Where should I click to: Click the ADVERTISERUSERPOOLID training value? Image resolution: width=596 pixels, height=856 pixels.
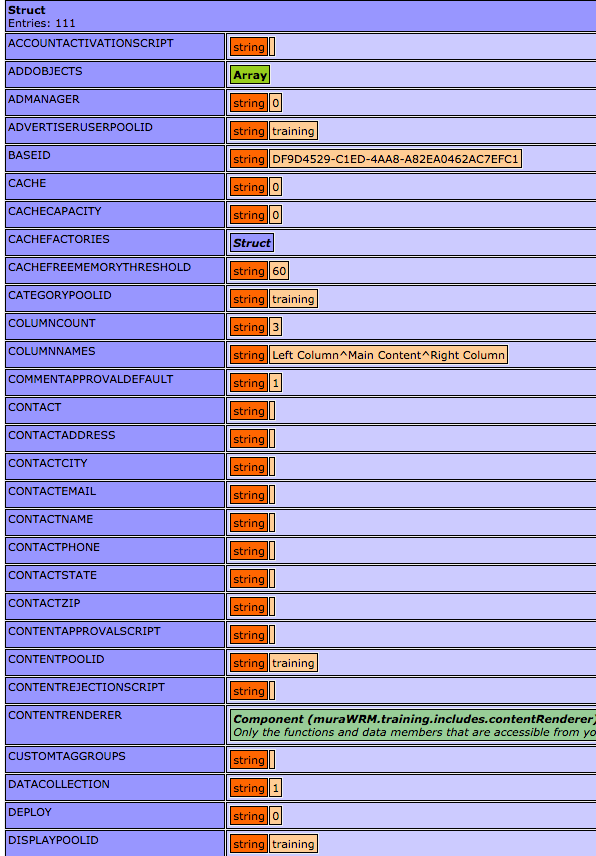tap(293, 131)
